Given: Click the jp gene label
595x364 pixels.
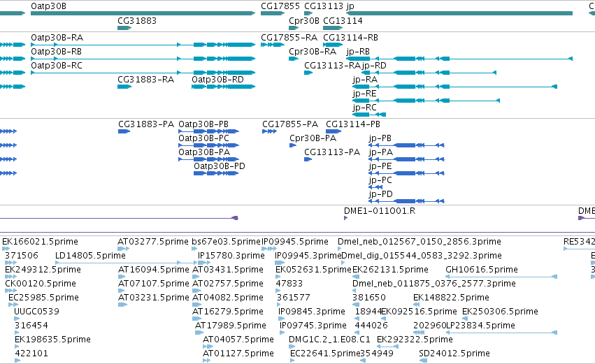Looking at the screenshot, I should [350, 6].
